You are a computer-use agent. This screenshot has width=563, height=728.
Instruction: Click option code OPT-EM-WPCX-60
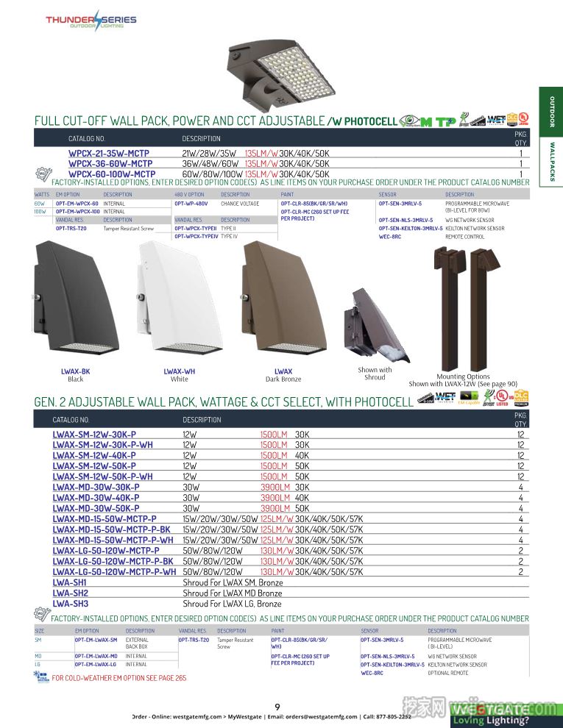(x=77, y=204)
